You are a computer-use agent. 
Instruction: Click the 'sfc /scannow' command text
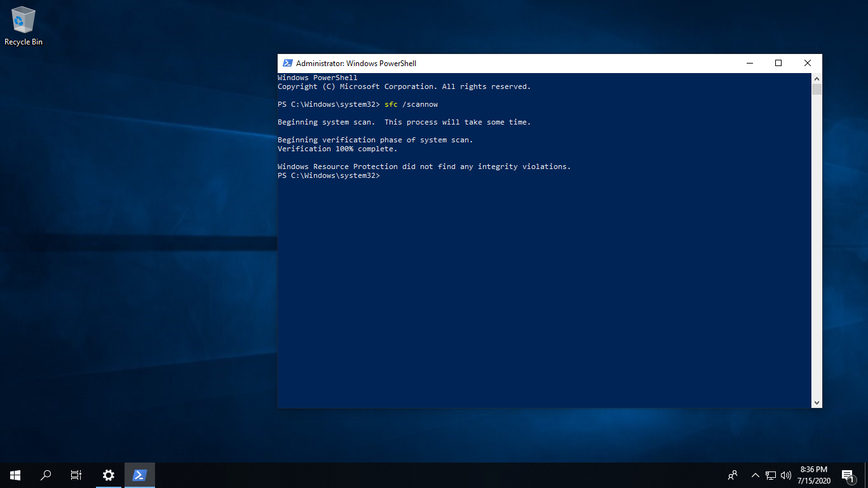[x=411, y=104]
